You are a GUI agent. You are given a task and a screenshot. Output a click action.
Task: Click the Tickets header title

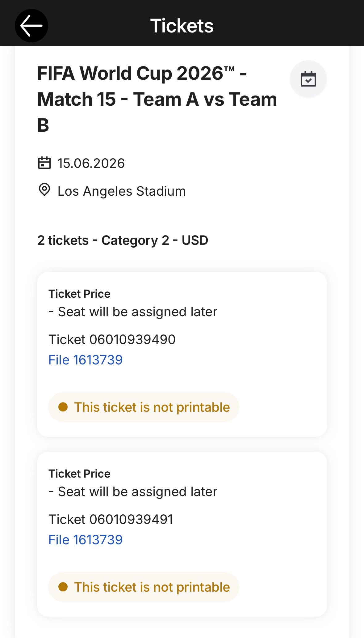[182, 26]
